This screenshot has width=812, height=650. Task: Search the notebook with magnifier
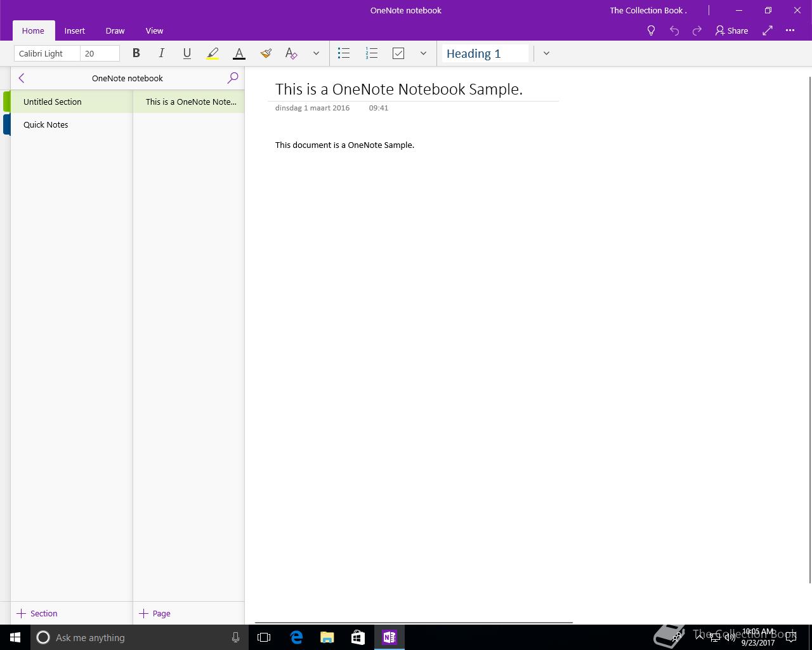[x=233, y=78]
